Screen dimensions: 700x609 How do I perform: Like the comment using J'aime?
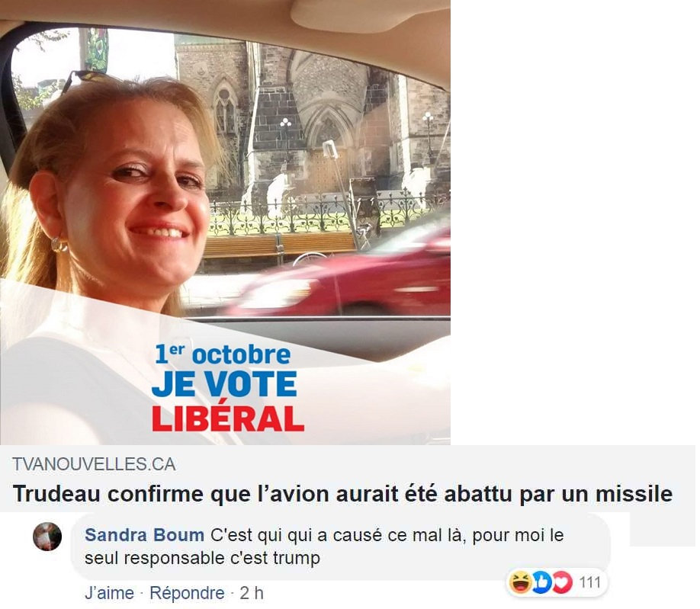point(109,593)
